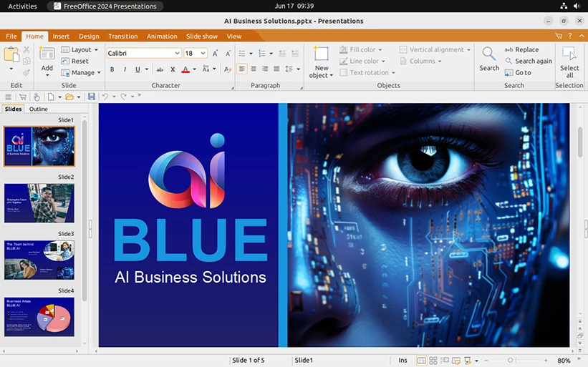588x367 pixels.
Task: Click the zoom slider handle
Action: 510,361
